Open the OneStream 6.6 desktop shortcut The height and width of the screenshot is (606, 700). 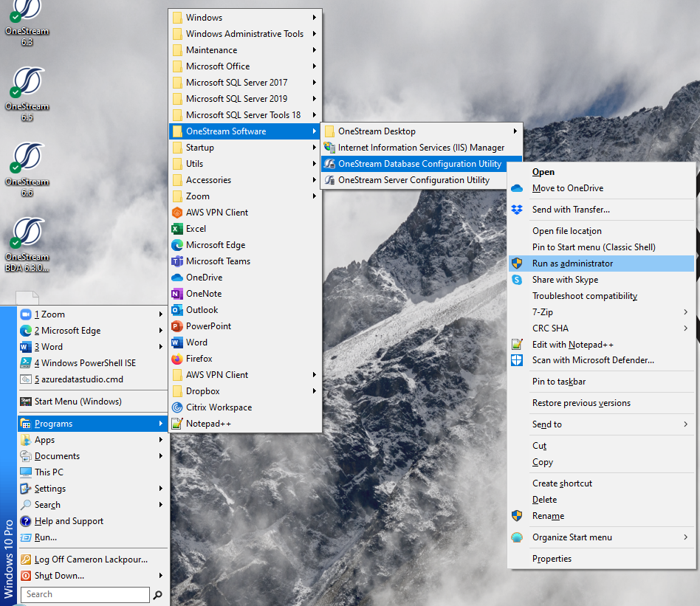[27, 170]
